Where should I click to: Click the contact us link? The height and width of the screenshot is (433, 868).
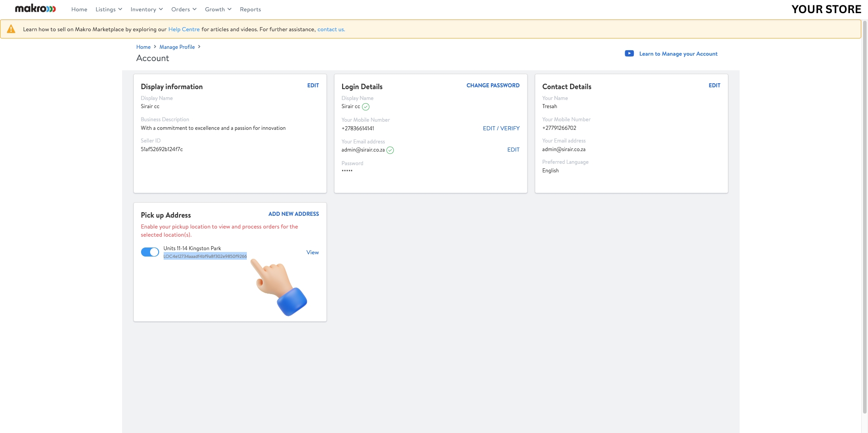(330, 29)
